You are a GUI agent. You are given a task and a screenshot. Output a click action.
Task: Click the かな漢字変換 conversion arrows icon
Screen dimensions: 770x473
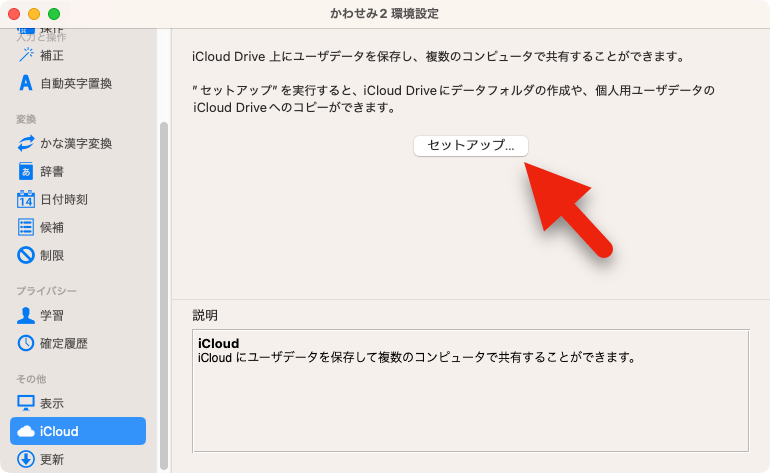[x=26, y=143]
